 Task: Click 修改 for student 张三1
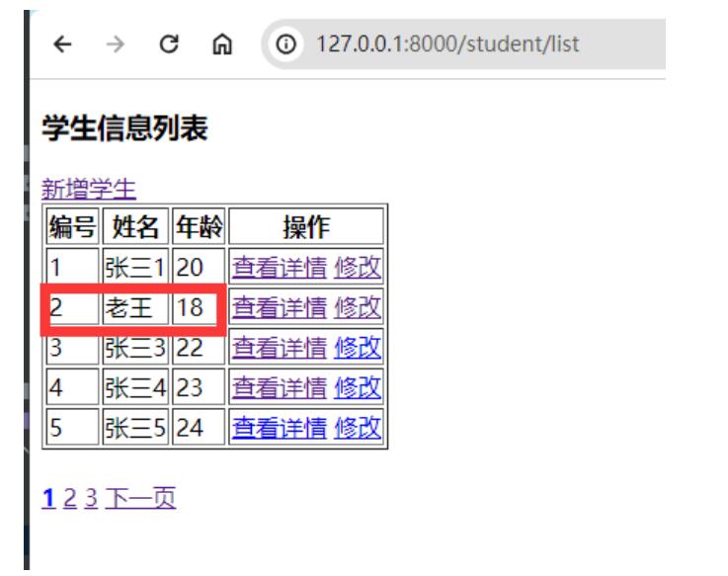click(358, 267)
